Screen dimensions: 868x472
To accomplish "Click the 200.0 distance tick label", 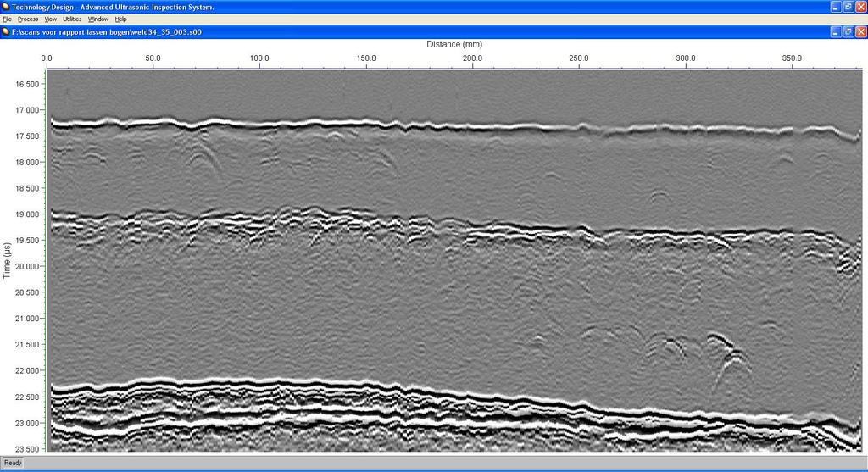I will (x=472, y=58).
